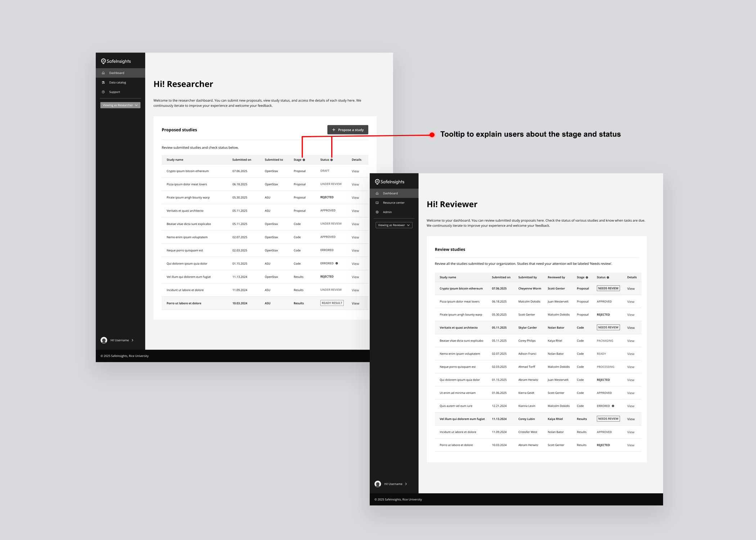Open Support in Researcher sidebar
The image size is (756, 540).
114,92
